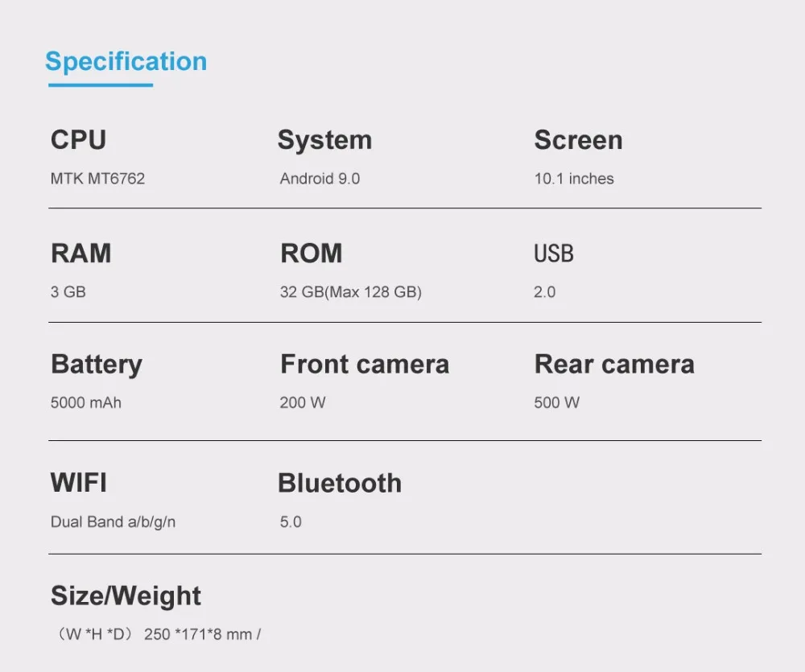Screen dimensions: 805x672
Task: Click the Rear camera heading
Action: (613, 365)
